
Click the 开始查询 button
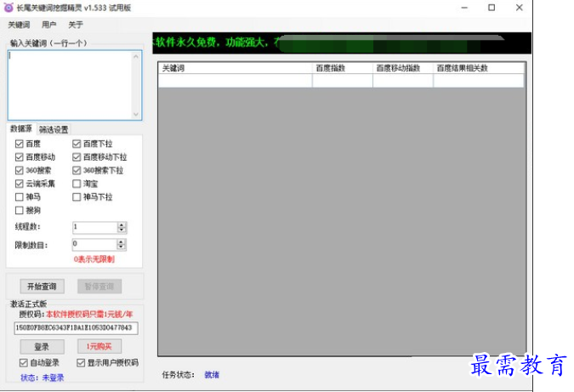pyautogui.click(x=43, y=287)
